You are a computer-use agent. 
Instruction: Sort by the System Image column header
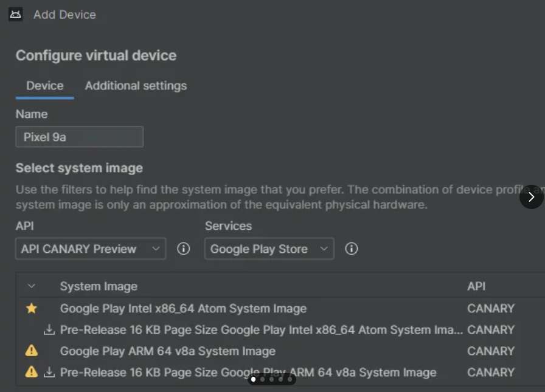coord(99,286)
